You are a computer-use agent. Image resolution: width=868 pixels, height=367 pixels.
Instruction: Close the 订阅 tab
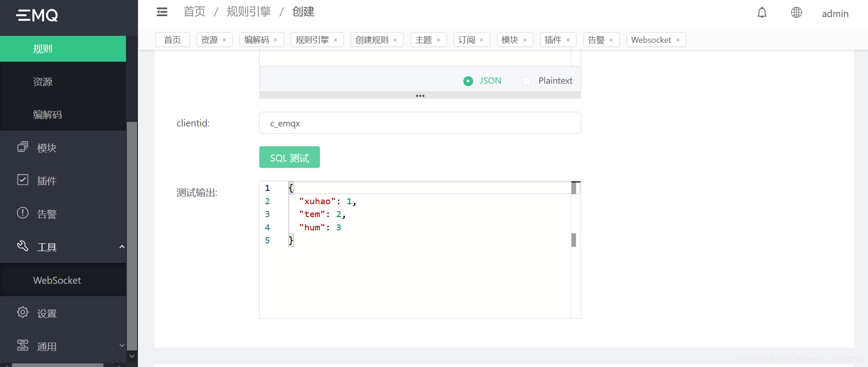482,40
